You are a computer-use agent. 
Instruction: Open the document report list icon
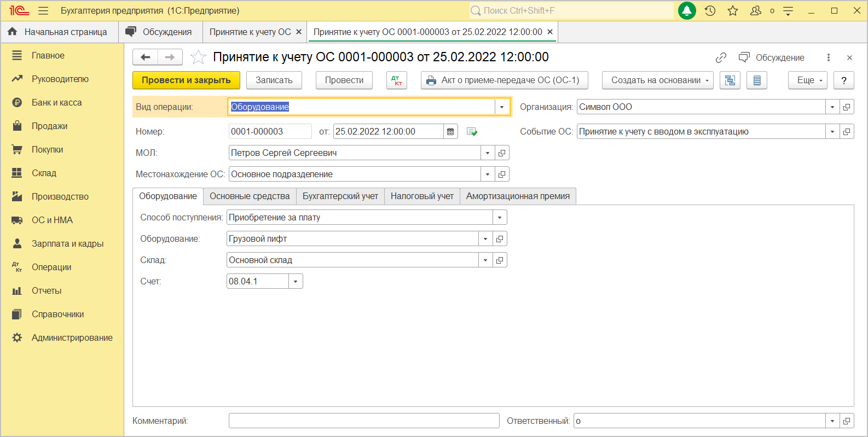pyautogui.click(x=757, y=80)
